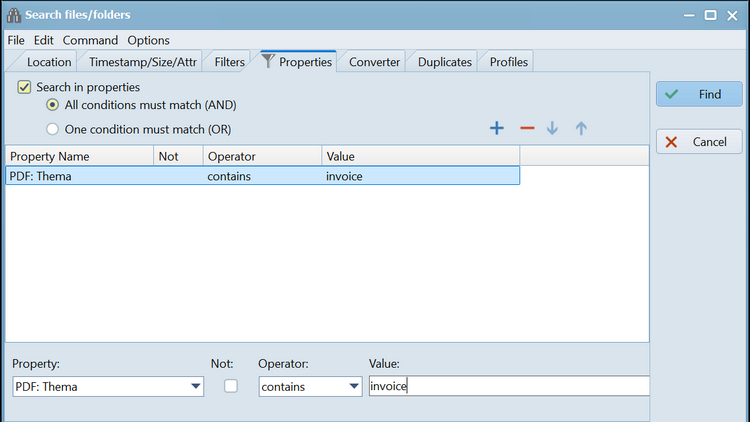
Task: Move condition up with up arrow icon
Action: 581,128
